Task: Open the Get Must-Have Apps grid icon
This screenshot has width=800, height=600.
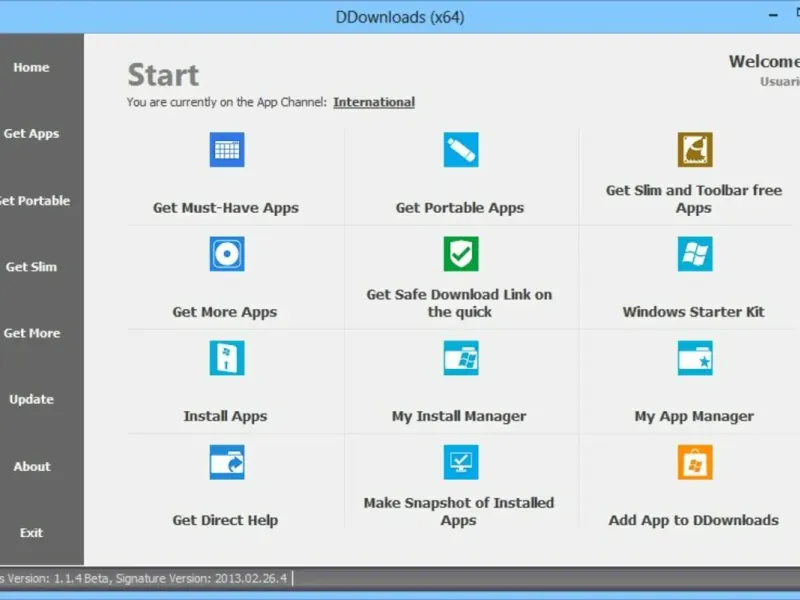Action: click(x=227, y=149)
